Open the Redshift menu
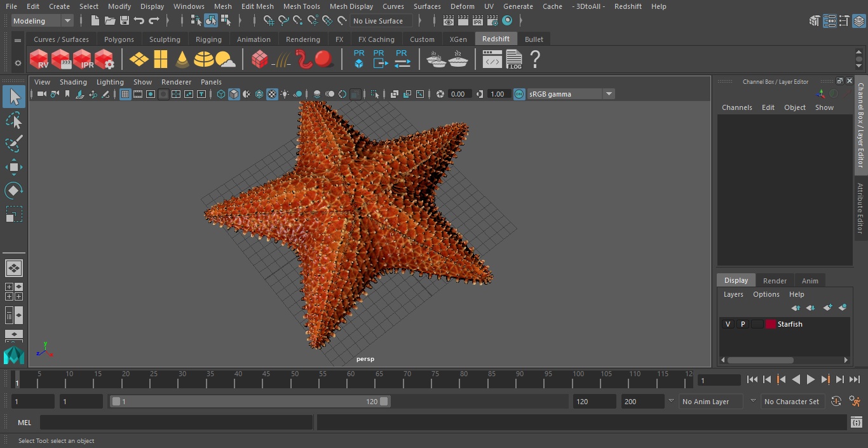Viewport: 868px width, 448px height. coord(628,6)
